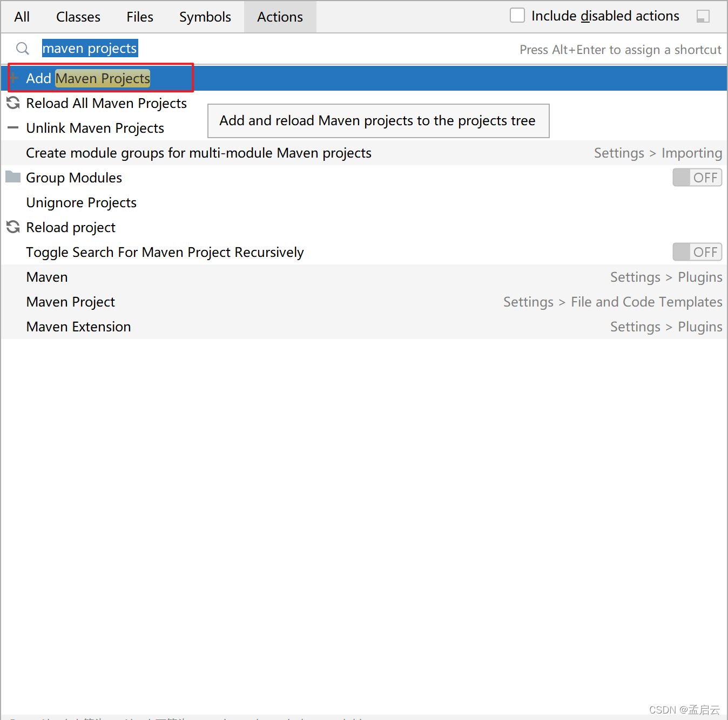Click the reload icon beside Reload project
This screenshot has width=728, height=720.
pyautogui.click(x=13, y=227)
